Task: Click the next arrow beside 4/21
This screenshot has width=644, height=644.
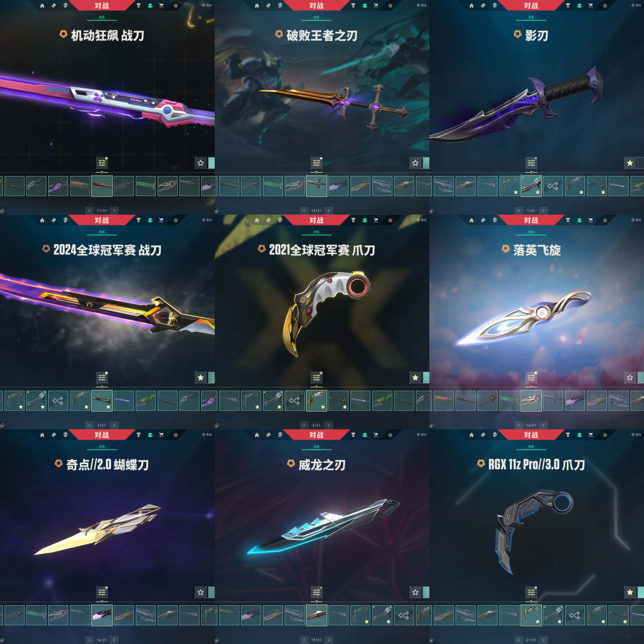Action: pyautogui.click(x=114, y=426)
